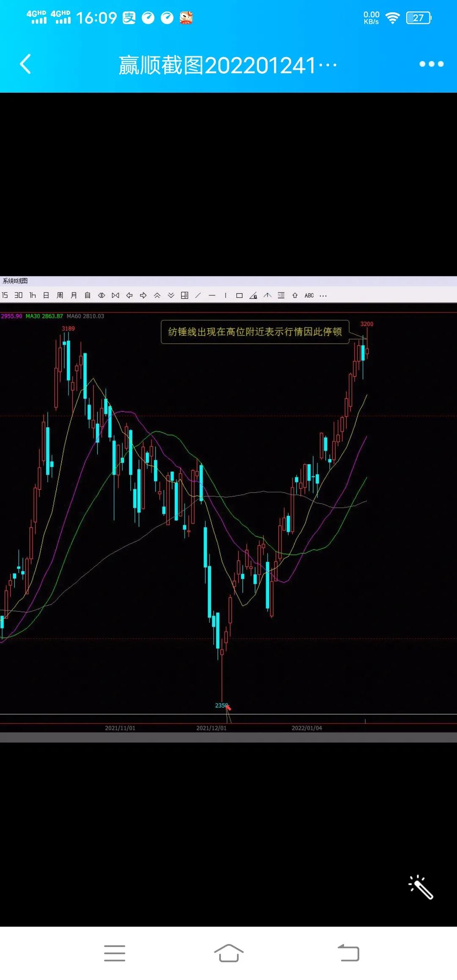Switch to the 30-minute chart period
This screenshot has width=457, height=980.
point(18,295)
